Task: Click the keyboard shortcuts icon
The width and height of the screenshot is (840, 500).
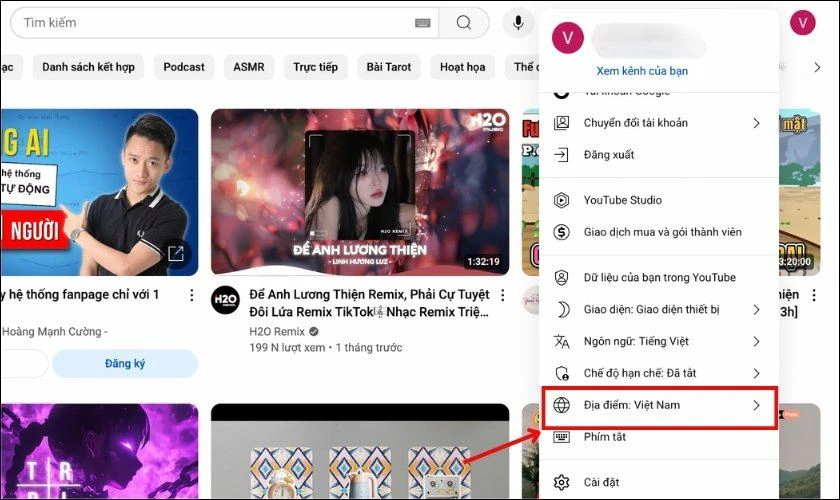Action: pyautogui.click(x=561, y=437)
